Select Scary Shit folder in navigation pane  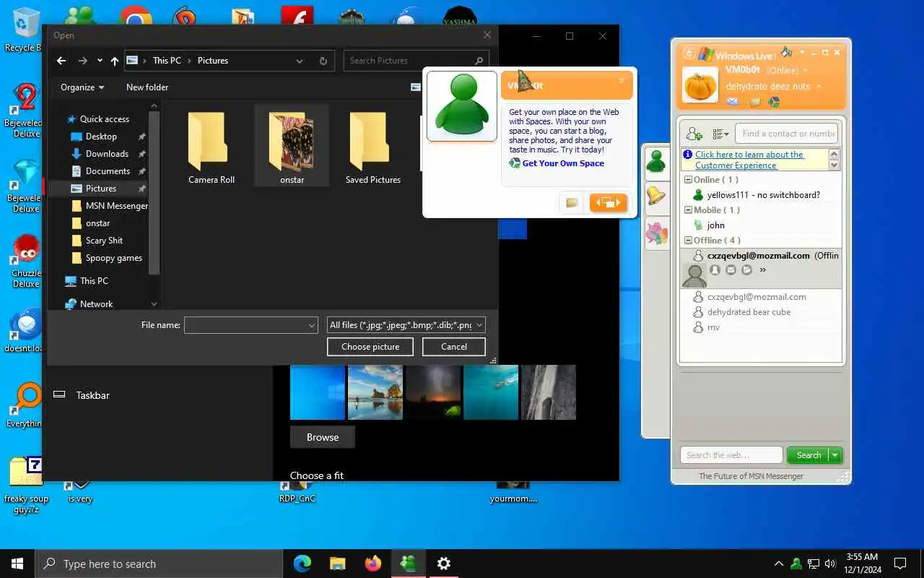coord(104,241)
